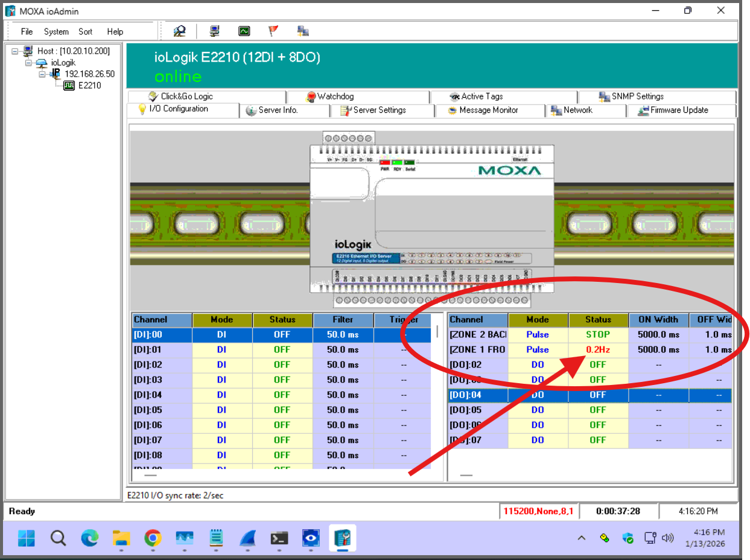Open the terminal taskbar icon
Screen dimensions: 750x560
279,538
